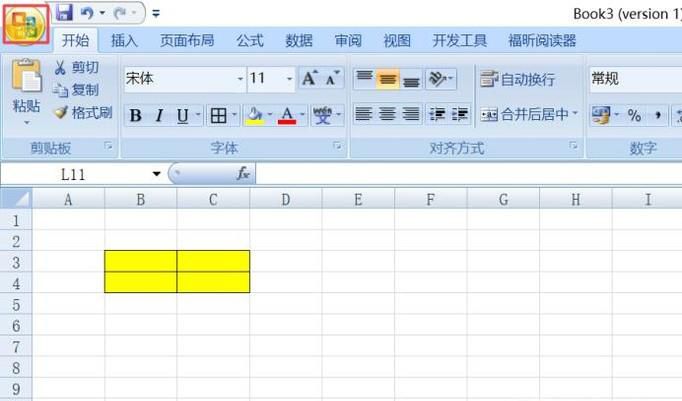Click the 粘贴 paste icon
This screenshot has height=401, width=682.
(27, 76)
